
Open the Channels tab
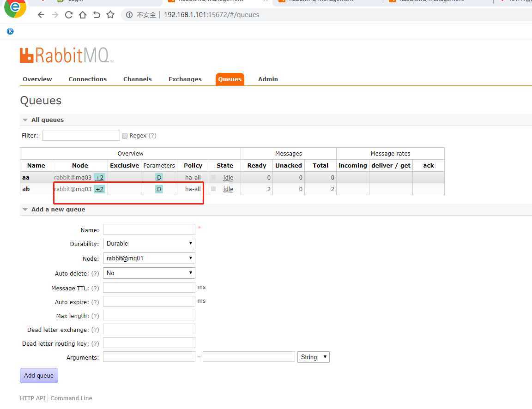pos(138,79)
